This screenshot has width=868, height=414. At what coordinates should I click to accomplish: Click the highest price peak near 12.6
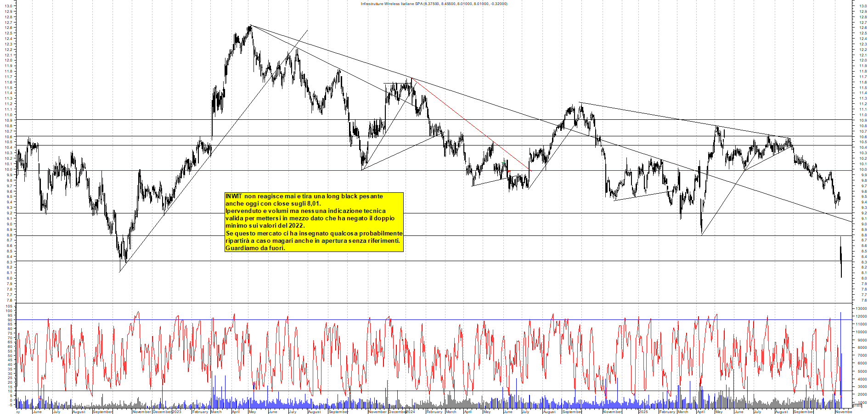pos(250,26)
